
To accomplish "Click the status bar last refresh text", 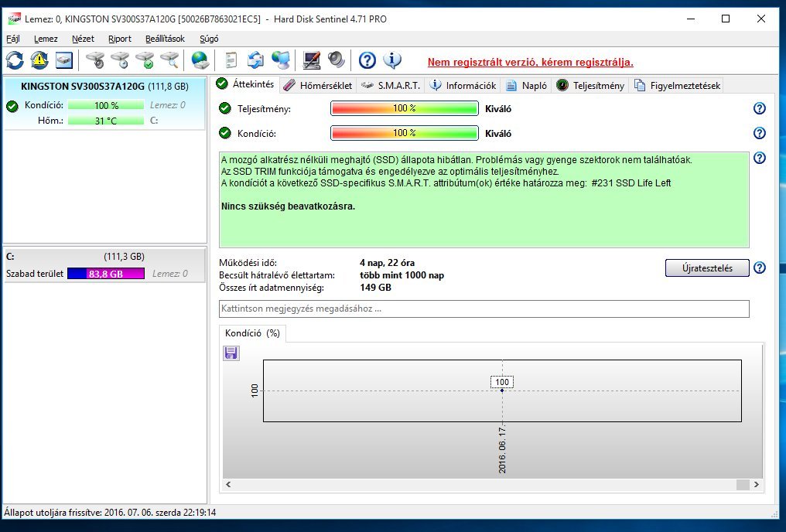I will [x=110, y=513].
